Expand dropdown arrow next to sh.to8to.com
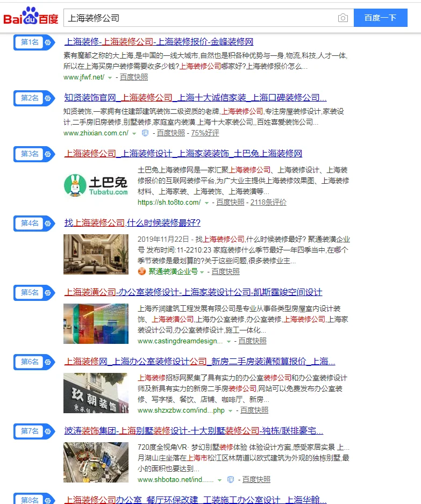421x504 pixels. tap(207, 203)
